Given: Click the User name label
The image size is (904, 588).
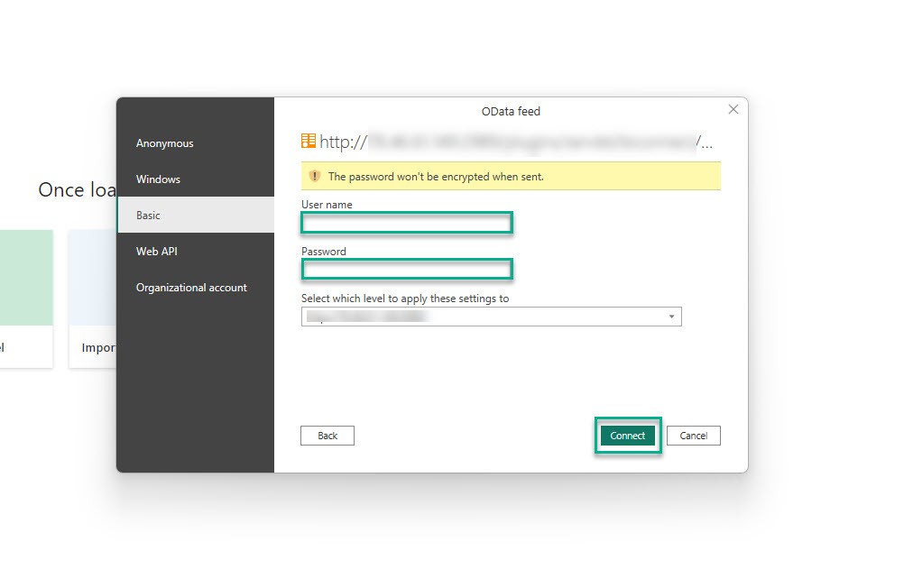Looking at the screenshot, I should coord(327,205).
